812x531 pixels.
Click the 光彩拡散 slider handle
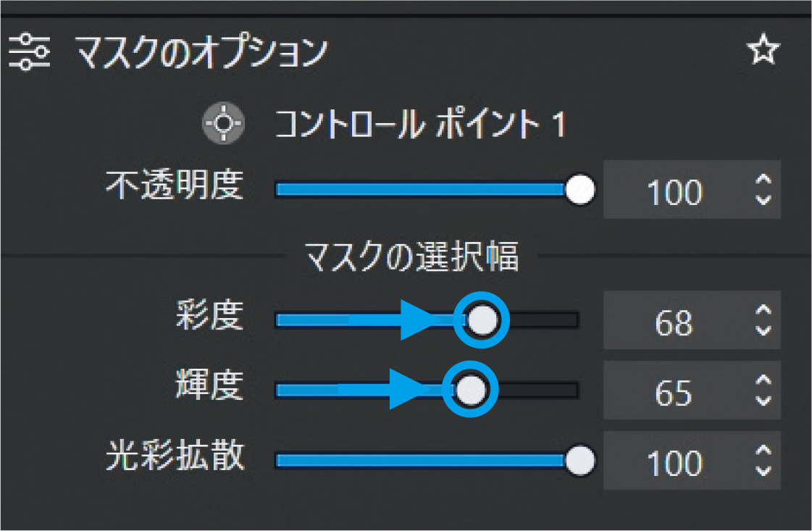click(x=579, y=461)
